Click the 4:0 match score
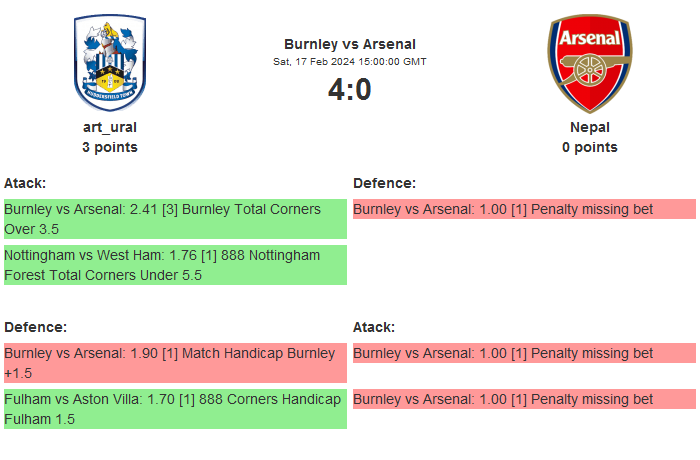This screenshot has width=700, height=460. 350,90
